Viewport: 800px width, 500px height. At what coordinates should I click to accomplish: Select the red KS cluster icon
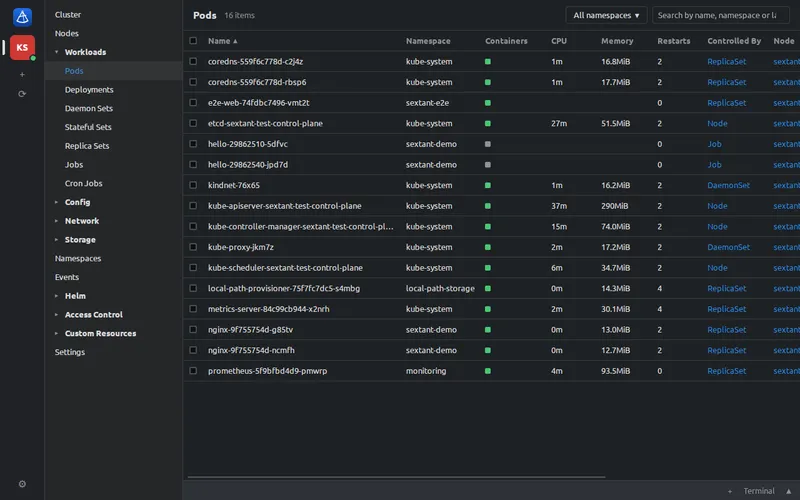click(x=22, y=47)
